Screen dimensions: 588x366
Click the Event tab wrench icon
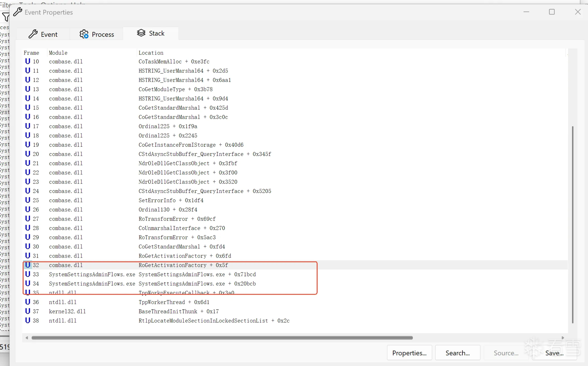(33, 34)
